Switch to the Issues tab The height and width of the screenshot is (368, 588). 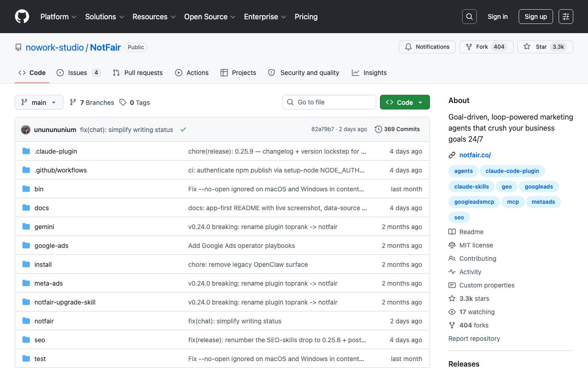[x=79, y=73]
